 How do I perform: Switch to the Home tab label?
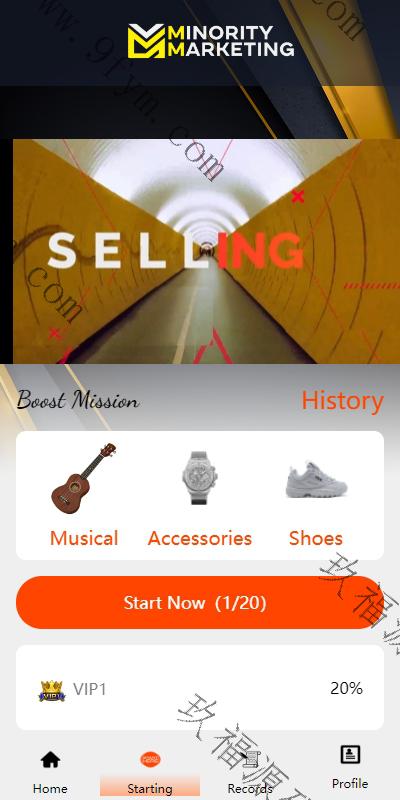[50, 789]
